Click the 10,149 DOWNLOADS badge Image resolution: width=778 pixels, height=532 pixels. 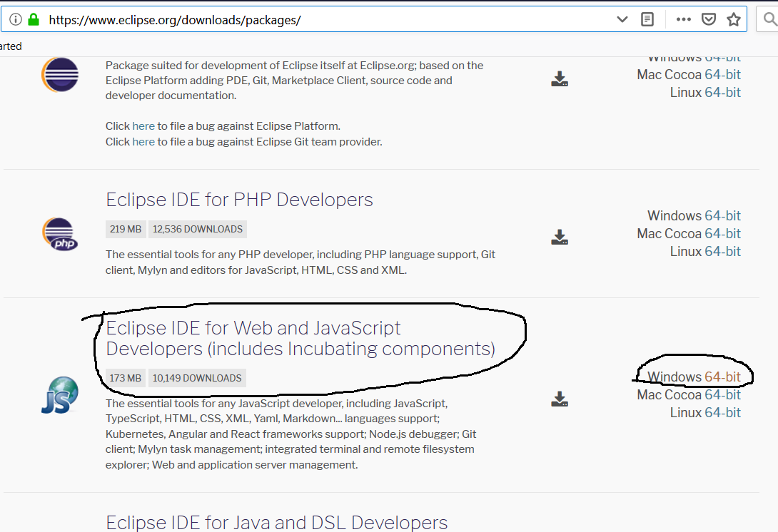coord(197,378)
